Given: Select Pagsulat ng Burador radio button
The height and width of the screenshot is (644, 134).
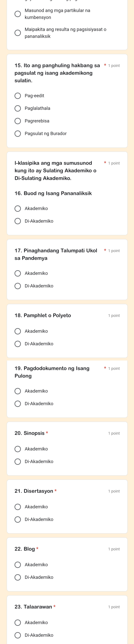Looking at the screenshot, I should 18,133.
